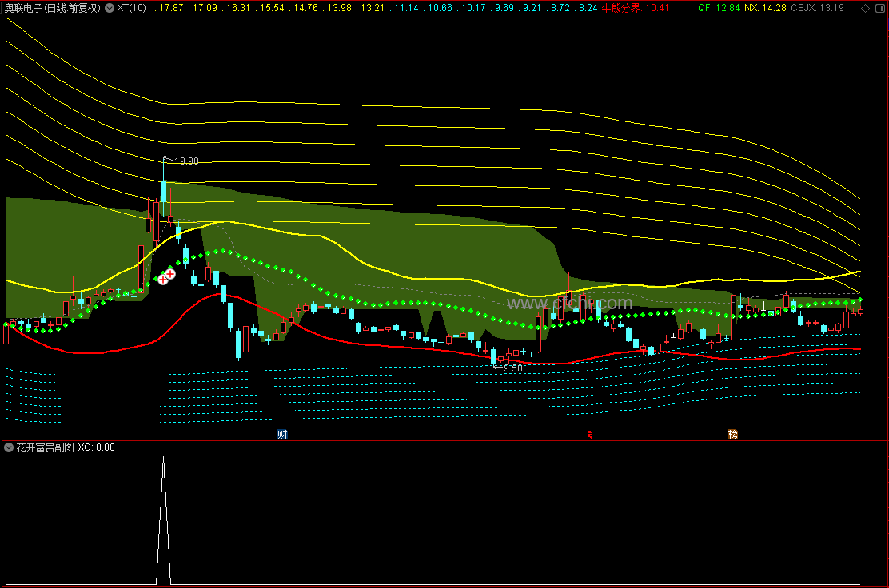Click the upper red plus signal marker

click(170, 274)
